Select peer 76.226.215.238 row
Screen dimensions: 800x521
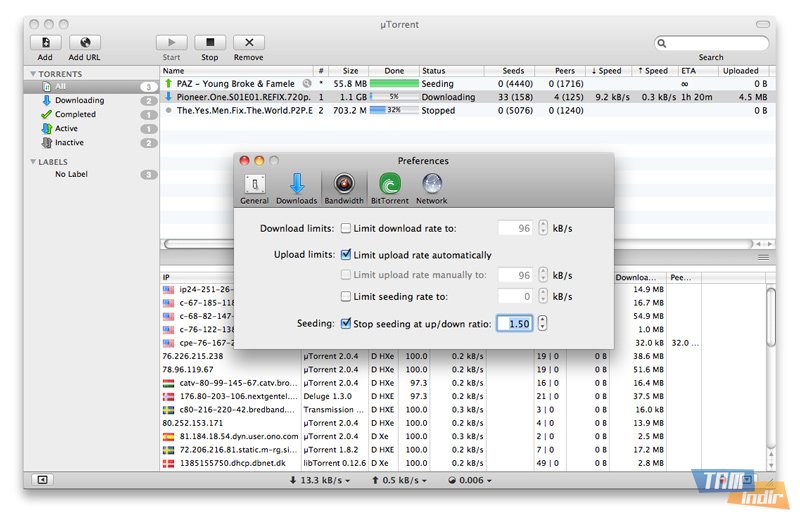pyautogui.click(x=464, y=356)
